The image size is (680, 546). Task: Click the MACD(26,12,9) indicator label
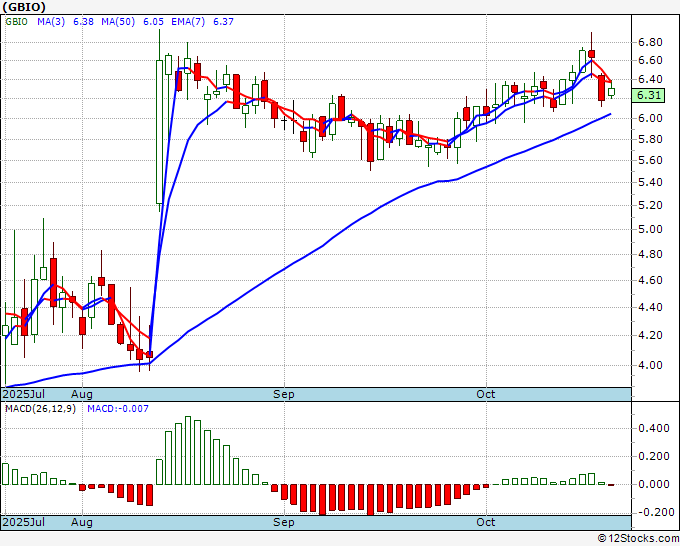click(40, 409)
